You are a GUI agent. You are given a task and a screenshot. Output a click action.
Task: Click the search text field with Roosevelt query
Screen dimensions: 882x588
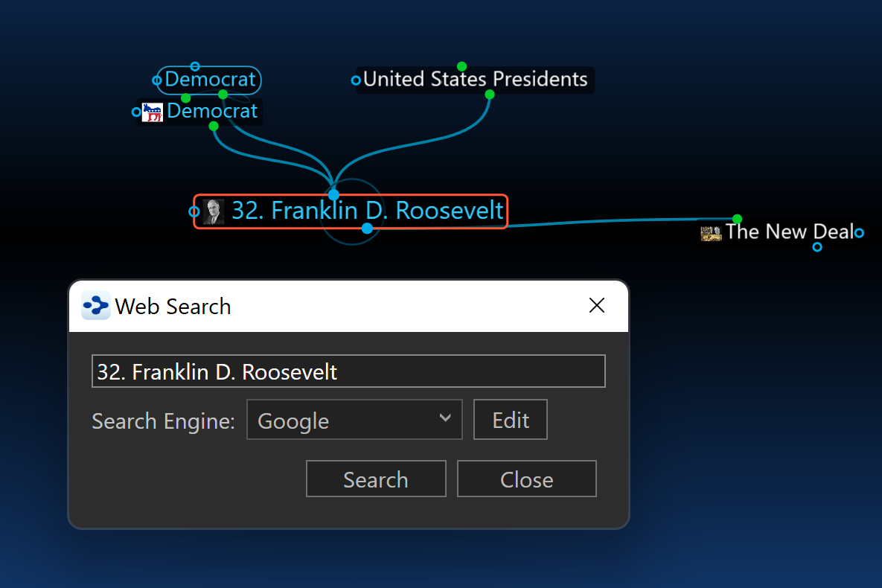click(x=348, y=371)
